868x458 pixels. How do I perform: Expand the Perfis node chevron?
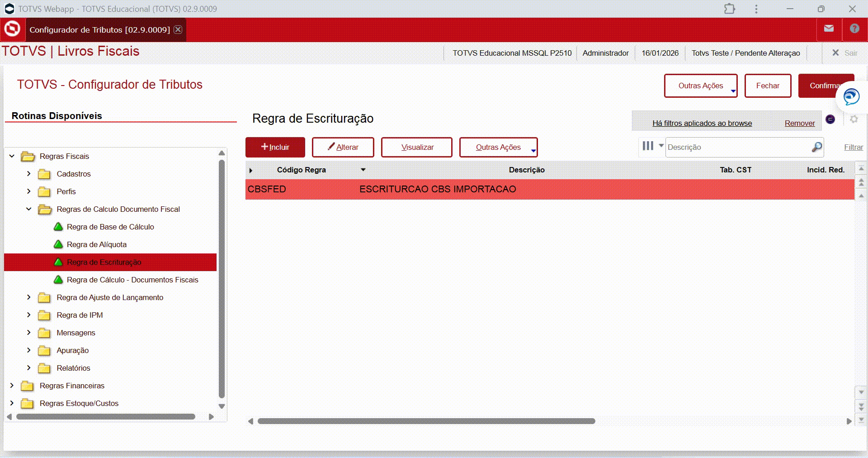pos(28,191)
